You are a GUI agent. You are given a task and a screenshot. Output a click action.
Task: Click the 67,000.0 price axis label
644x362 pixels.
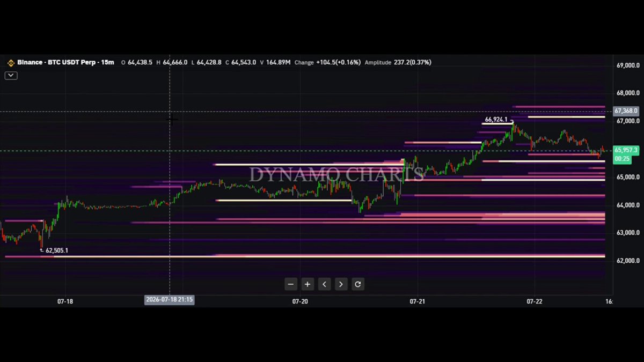click(x=627, y=121)
